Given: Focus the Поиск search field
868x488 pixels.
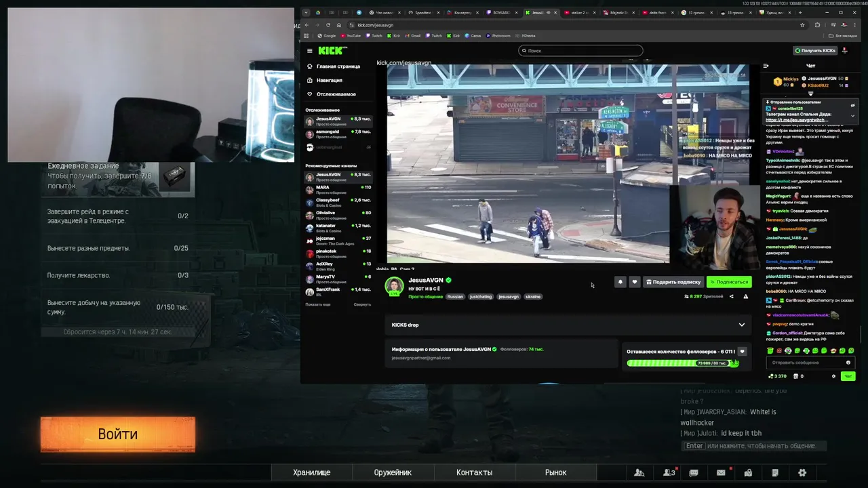Looking at the screenshot, I should coord(580,51).
